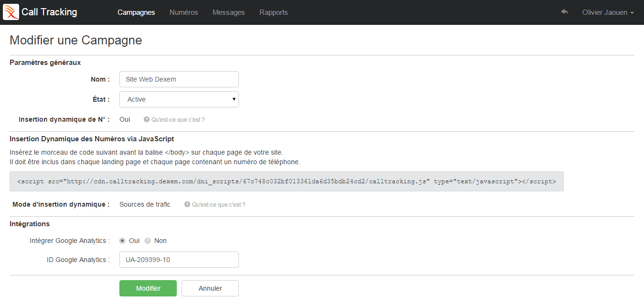Click the Sources de trafic insertion mode value

click(x=145, y=204)
